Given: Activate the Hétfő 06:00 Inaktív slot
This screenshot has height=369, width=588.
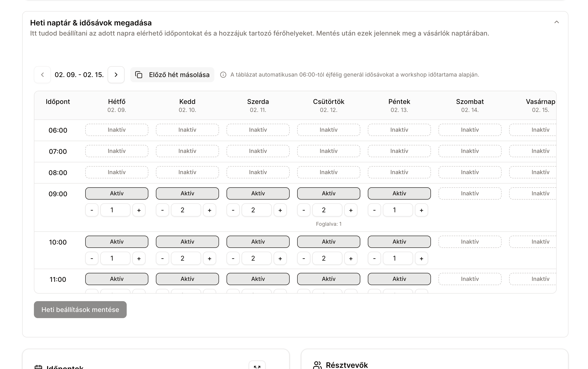Looking at the screenshot, I should (x=117, y=130).
